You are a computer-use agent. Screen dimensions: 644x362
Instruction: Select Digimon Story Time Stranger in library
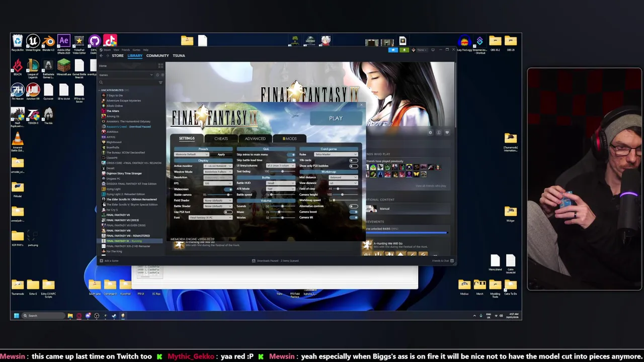pos(124,173)
